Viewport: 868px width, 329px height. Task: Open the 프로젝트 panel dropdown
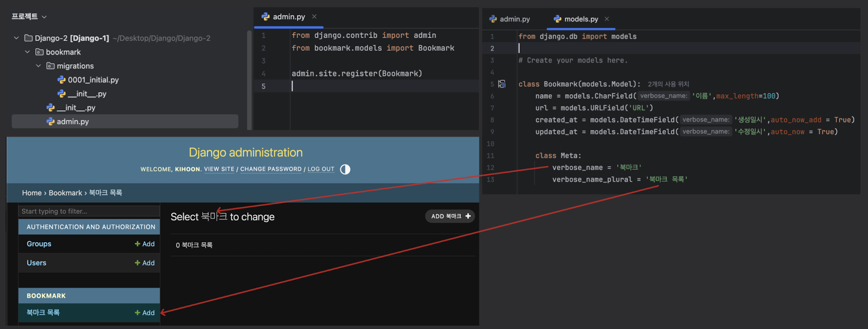coord(44,17)
